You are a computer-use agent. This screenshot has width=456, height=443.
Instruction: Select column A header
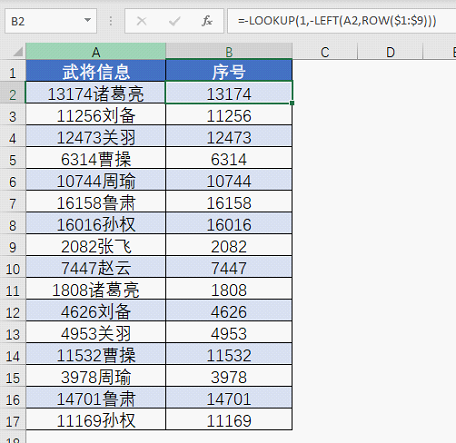tap(96, 52)
